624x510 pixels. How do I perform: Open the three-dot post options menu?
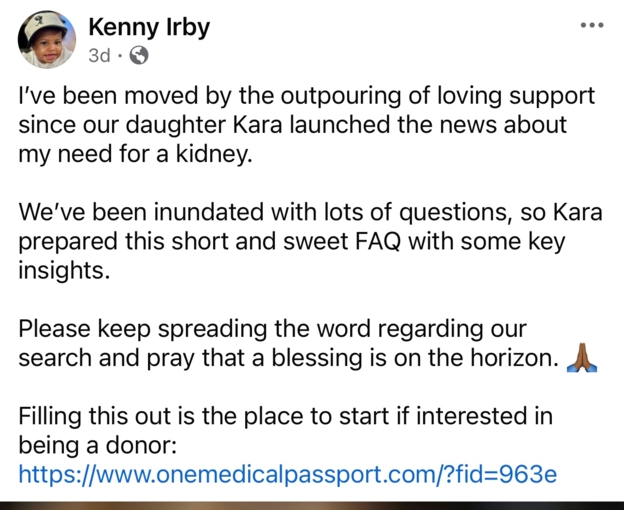tap(592, 25)
